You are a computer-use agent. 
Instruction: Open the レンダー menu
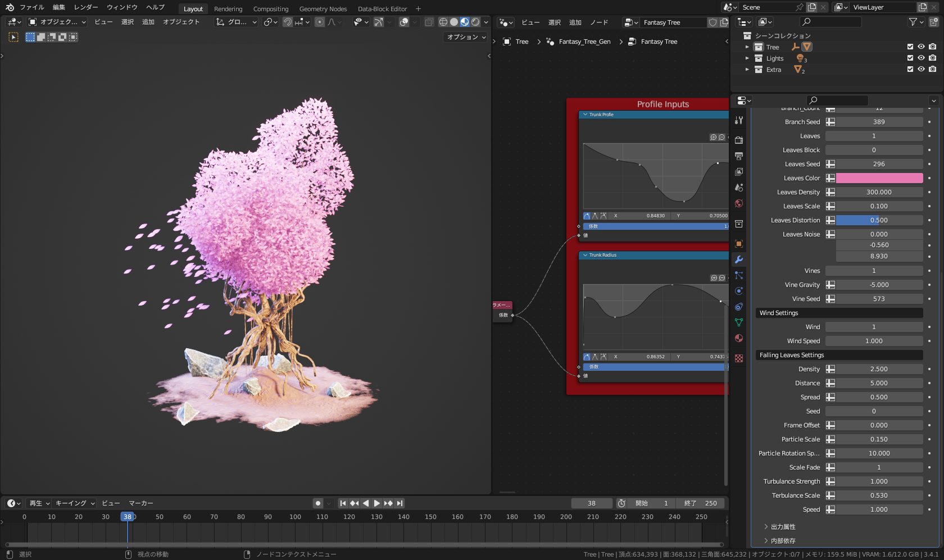pyautogui.click(x=86, y=7)
